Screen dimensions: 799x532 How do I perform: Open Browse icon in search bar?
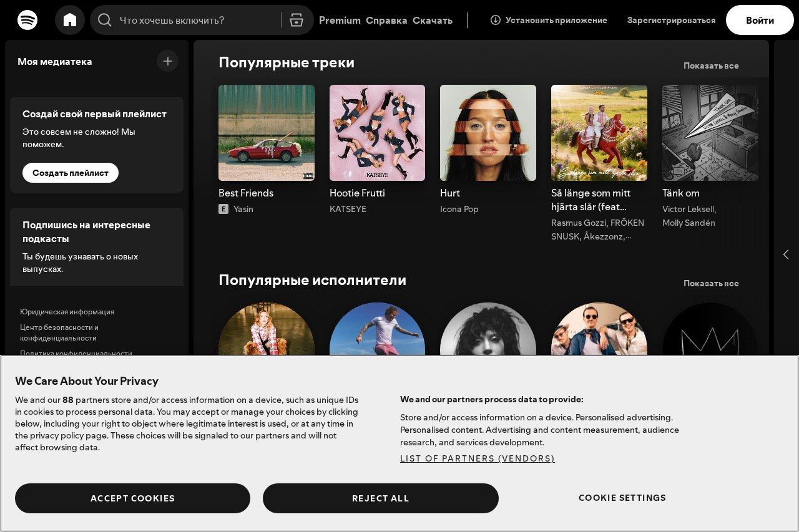tap(297, 20)
